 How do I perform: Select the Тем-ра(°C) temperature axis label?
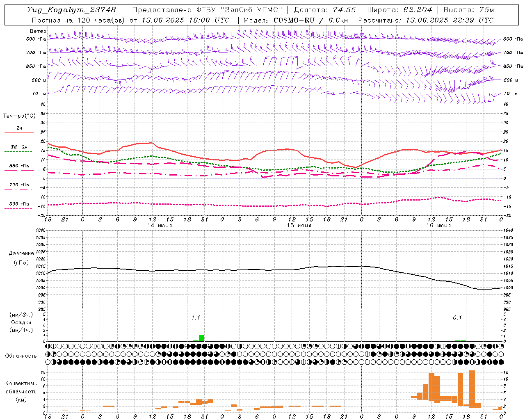click(x=20, y=116)
